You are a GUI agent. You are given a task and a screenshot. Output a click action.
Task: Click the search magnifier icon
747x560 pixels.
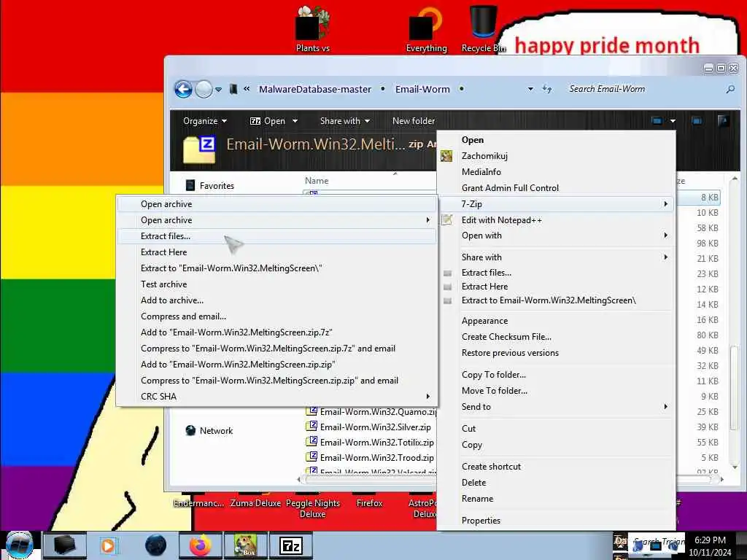click(729, 89)
